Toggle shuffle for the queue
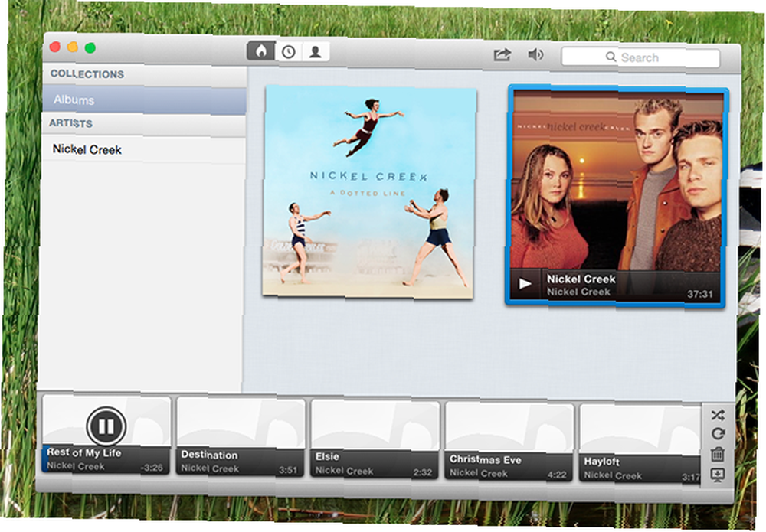The height and width of the screenshot is (532, 766). pos(718,416)
